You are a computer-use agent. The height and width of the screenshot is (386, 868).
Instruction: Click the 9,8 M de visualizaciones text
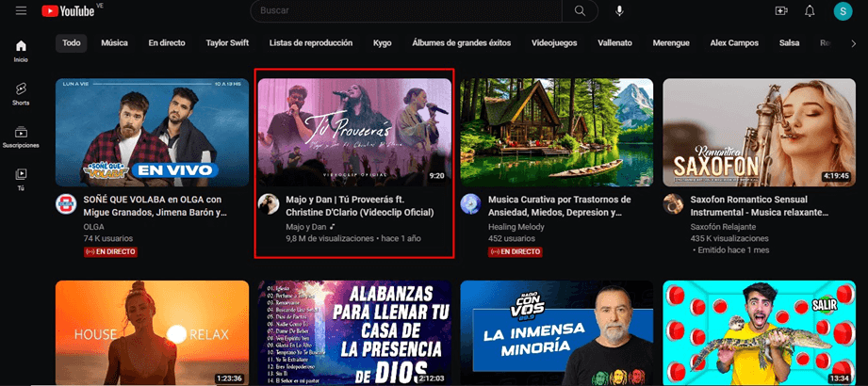[x=330, y=239]
